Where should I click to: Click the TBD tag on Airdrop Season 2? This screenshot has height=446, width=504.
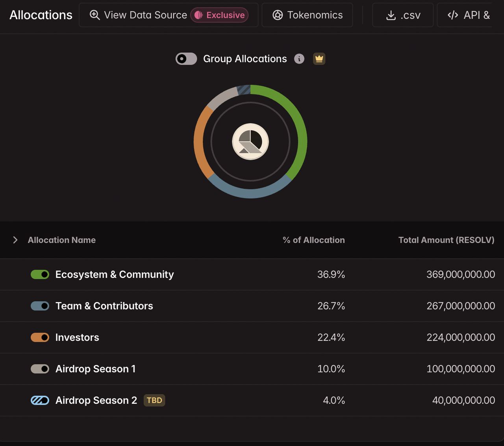(154, 400)
